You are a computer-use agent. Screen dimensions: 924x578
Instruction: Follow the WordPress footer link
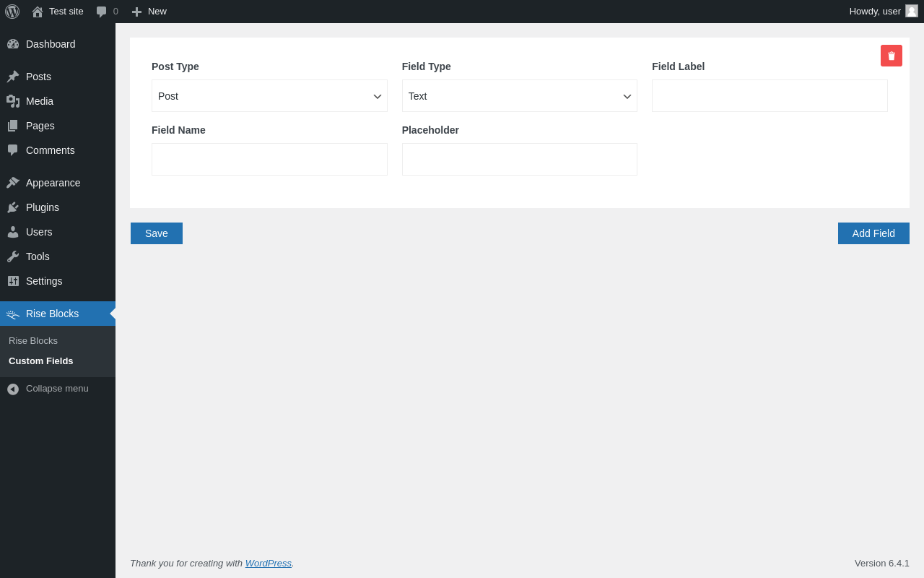coord(269,564)
